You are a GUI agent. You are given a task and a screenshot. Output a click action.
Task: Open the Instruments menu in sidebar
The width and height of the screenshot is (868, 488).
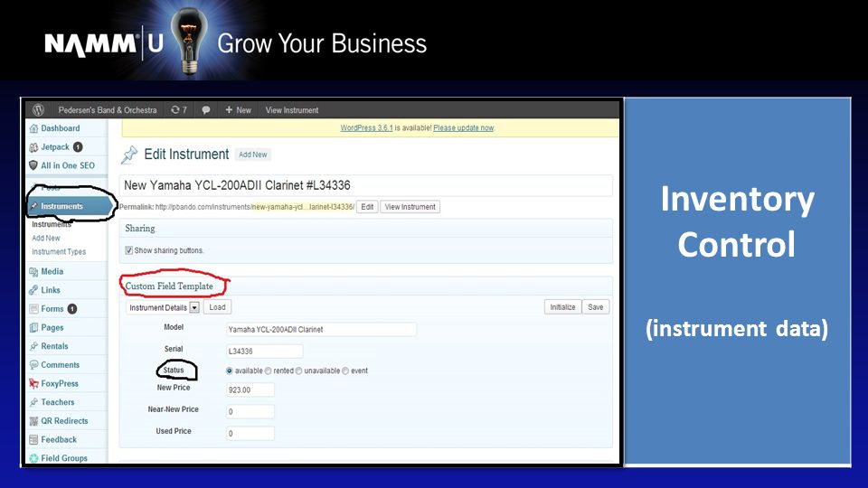pos(69,206)
